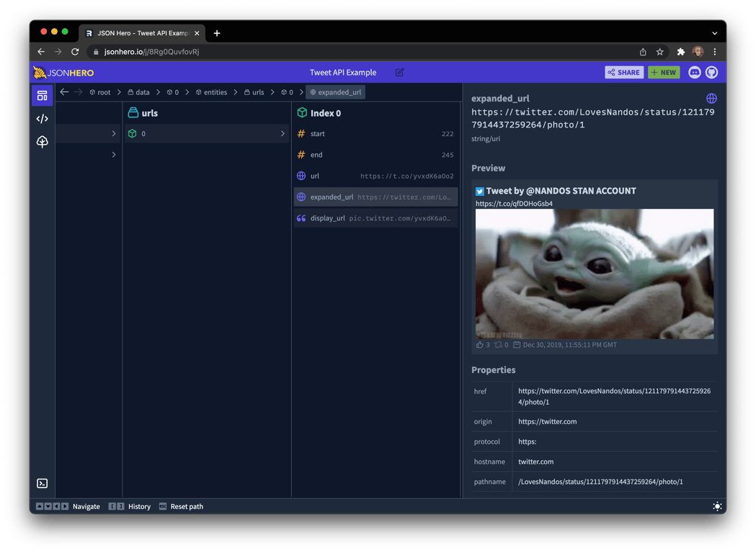
Task: Open the terminal icon in the sidebar
Action: click(x=42, y=483)
